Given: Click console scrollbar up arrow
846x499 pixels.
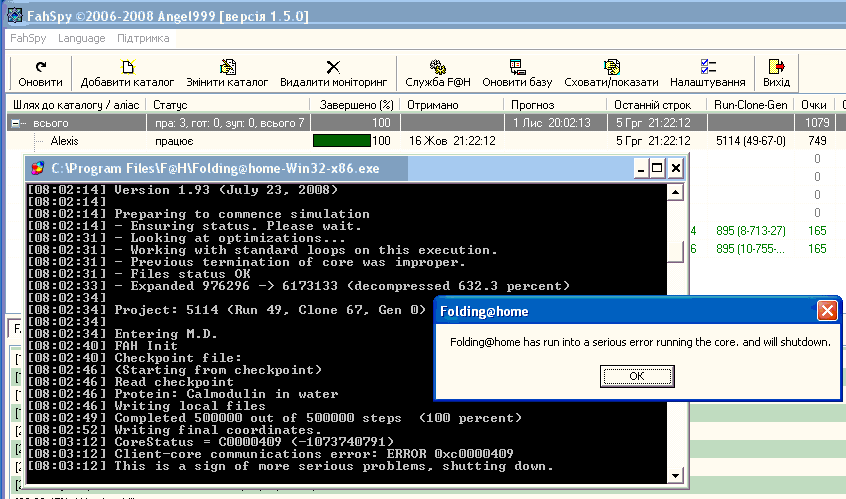Looking at the screenshot, I should click(676, 192).
